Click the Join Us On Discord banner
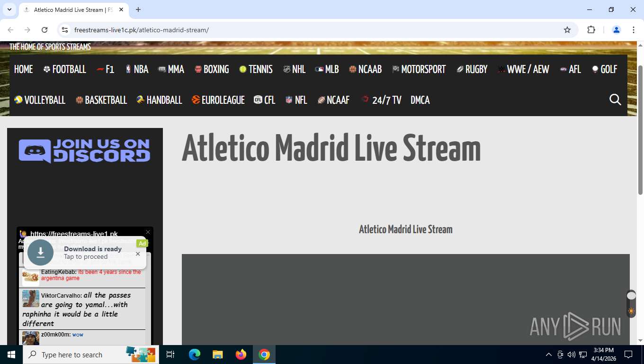The height and width of the screenshot is (364, 644). (x=84, y=151)
